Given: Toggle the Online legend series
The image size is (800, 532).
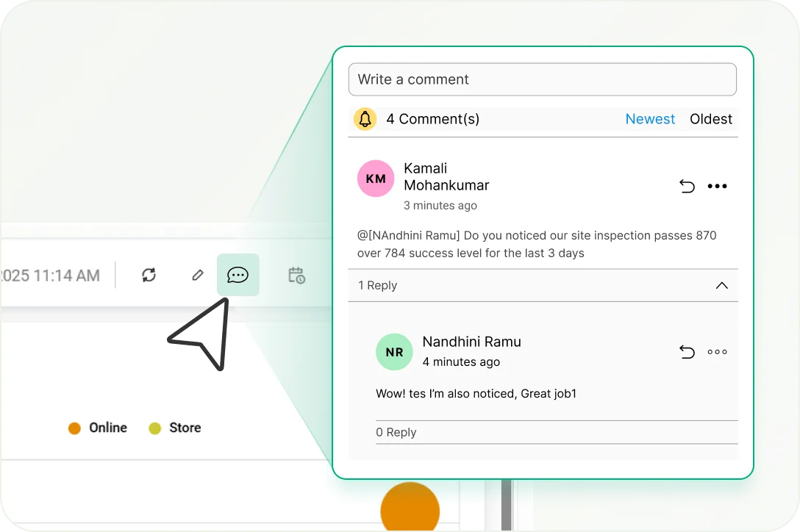Looking at the screenshot, I should pos(98,428).
